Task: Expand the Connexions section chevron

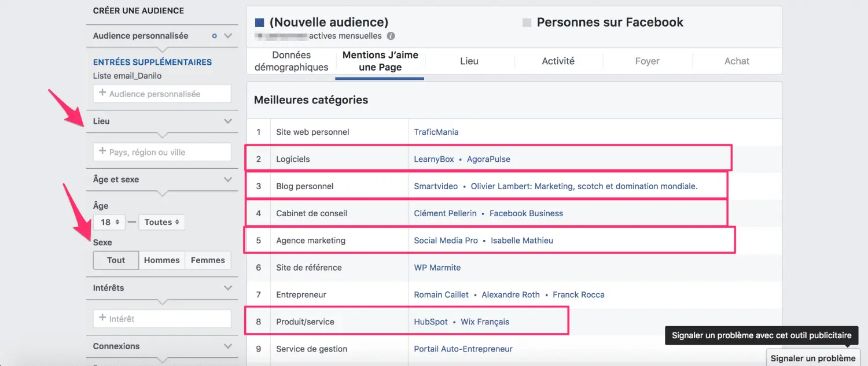Action: pos(228,346)
